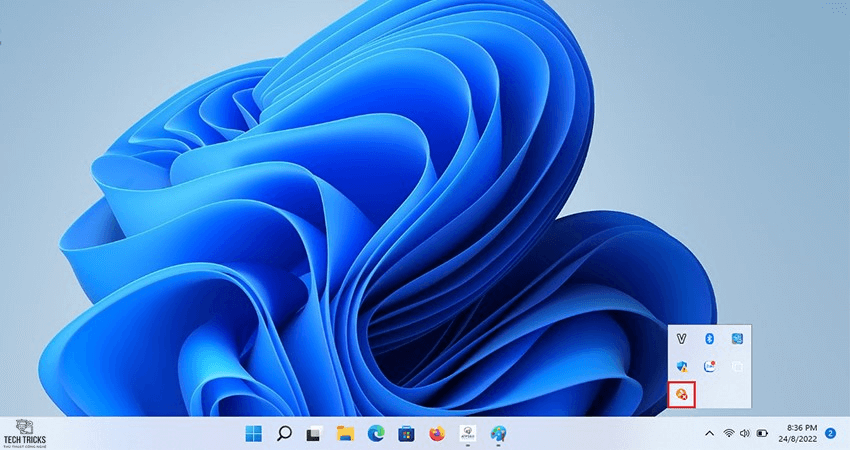Viewport: 850px width, 450px height.
Task: Open Microsoft Edge browser
Action: (x=376, y=434)
